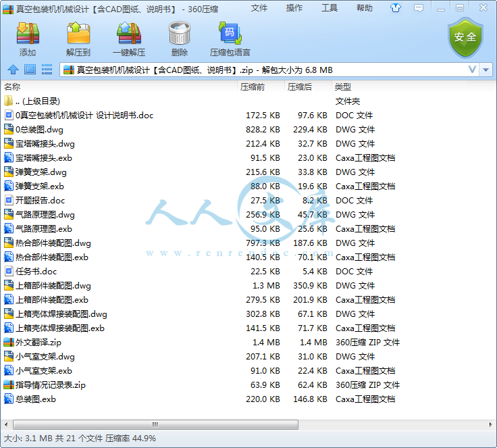This screenshot has height=448, width=497.
Task: Click the scrollbar left arrow
Action: pos(6,424)
